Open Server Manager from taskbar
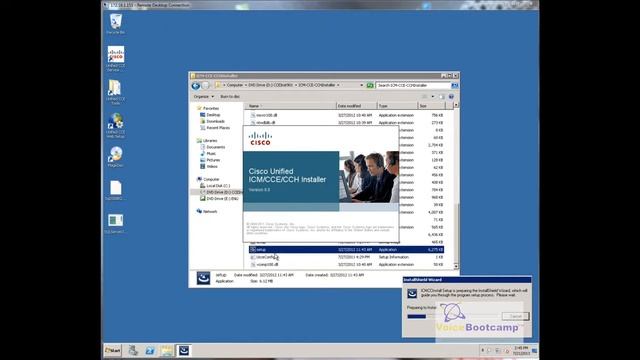This screenshot has width=640, height=360. (x=133, y=350)
